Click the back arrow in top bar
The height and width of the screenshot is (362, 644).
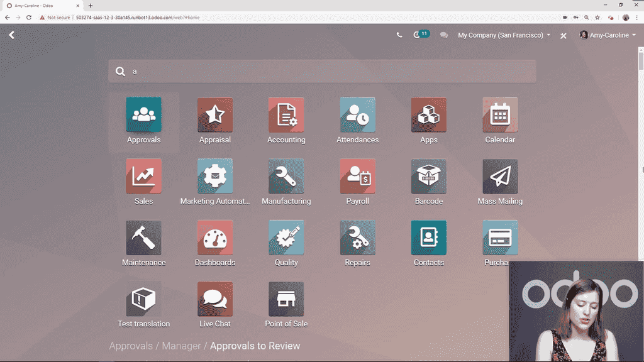coord(11,35)
